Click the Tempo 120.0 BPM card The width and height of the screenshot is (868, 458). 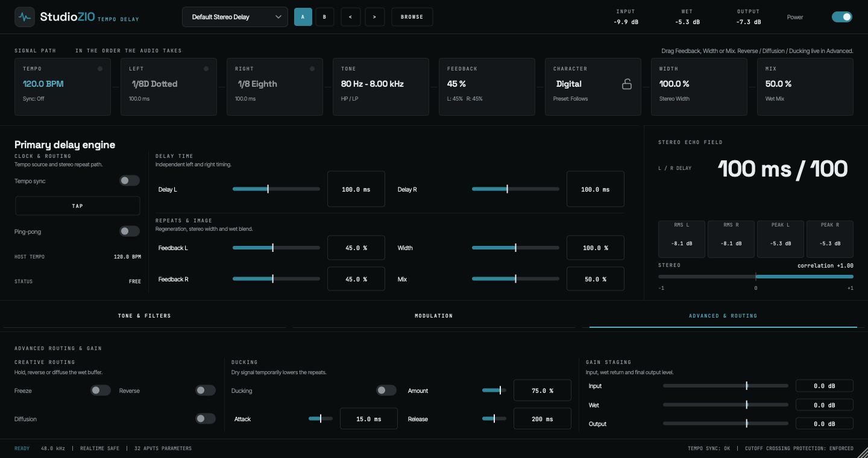tap(63, 87)
